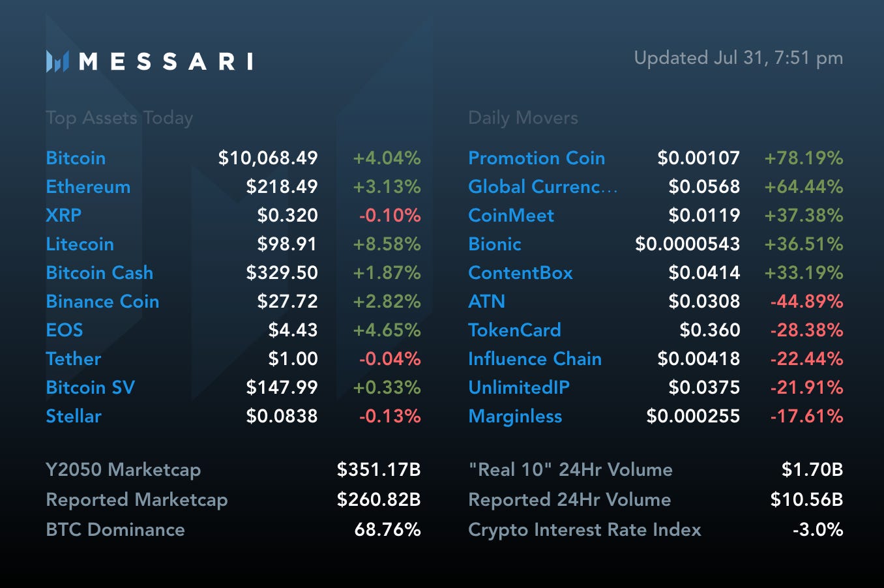Screen dimensions: 884x588
Task: Open the Tether asset link
Action: click(73, 359)
